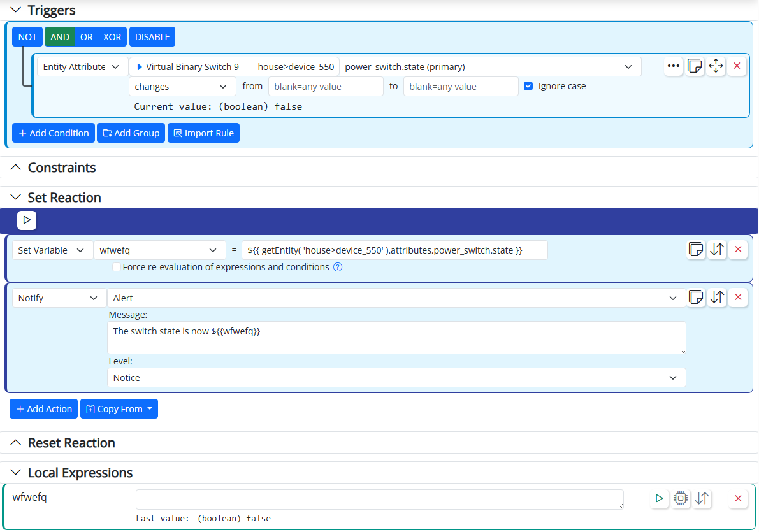Open the wfwefq expression chip options
Screen dimensions: 759x532
(681, 498)
